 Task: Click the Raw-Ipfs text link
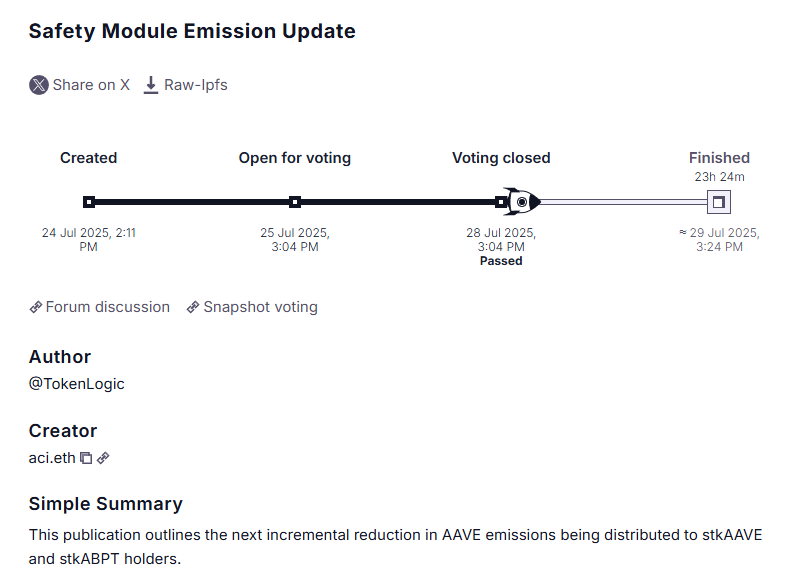196,85
